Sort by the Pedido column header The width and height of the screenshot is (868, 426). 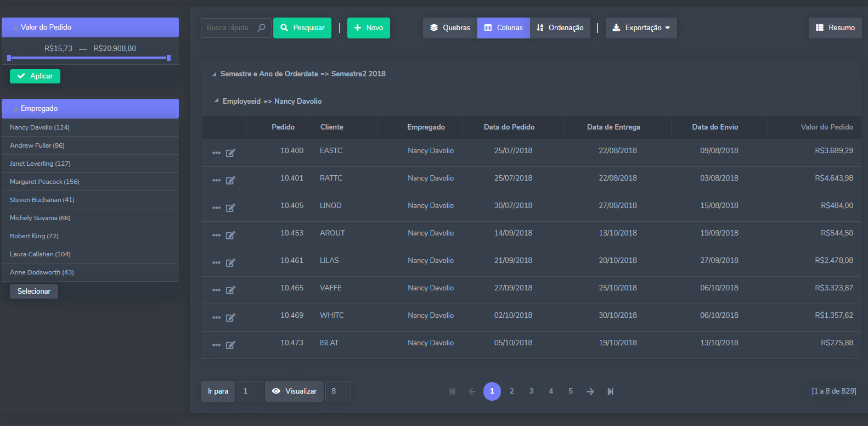pyautogui.click(x=283, y=127)
